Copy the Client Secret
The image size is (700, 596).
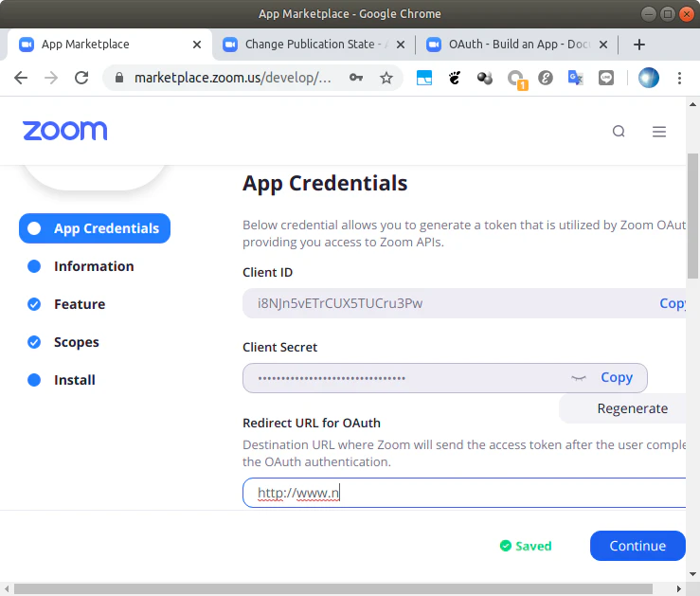(617, 378)
